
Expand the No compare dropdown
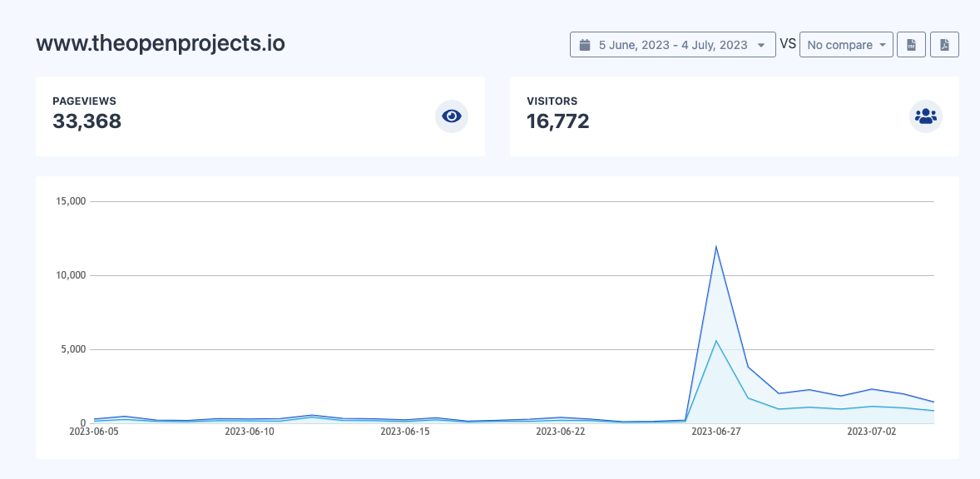(x=846, y=45)
